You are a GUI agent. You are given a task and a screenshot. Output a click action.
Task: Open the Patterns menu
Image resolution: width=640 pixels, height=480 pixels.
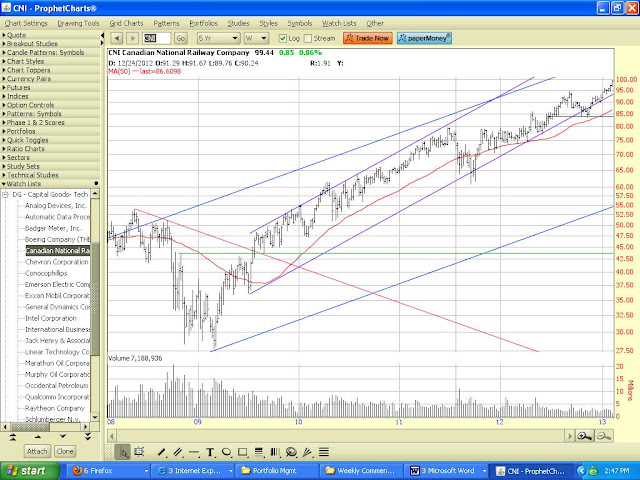(166, 23)
